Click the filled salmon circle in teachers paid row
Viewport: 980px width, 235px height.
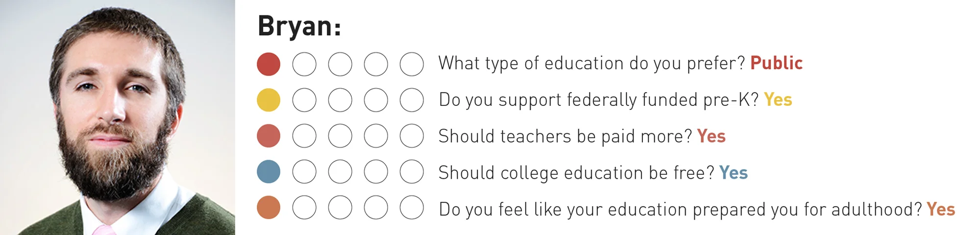(269, 136)
